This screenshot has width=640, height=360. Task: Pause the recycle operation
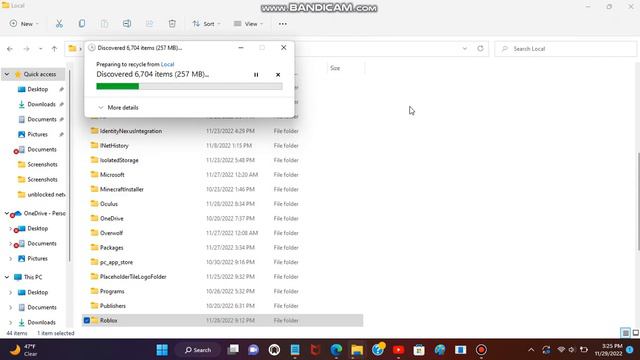(x=256, y=75)
